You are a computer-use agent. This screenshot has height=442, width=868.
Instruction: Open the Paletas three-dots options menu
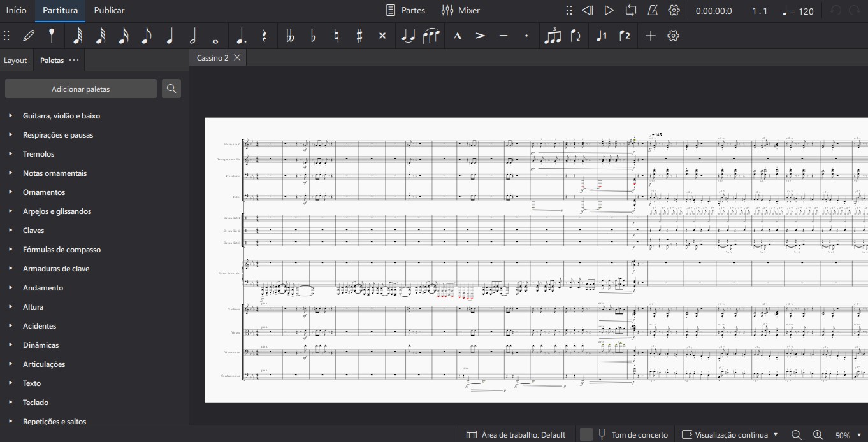click(x=75, y=60)
